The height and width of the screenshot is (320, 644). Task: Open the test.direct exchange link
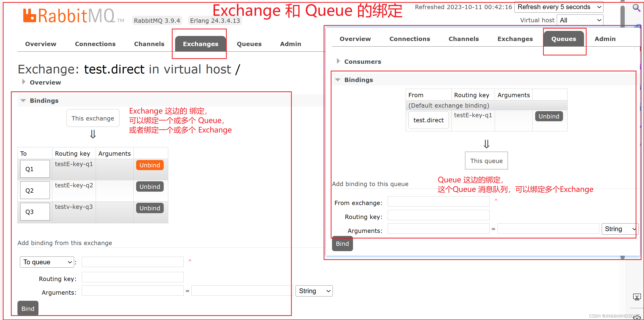(428, 120)
